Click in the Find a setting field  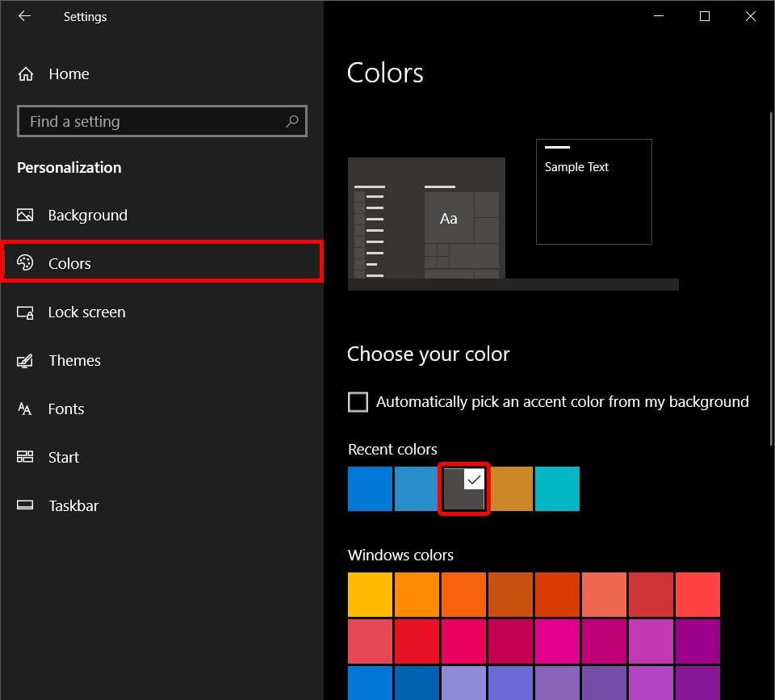pos(153,122)
